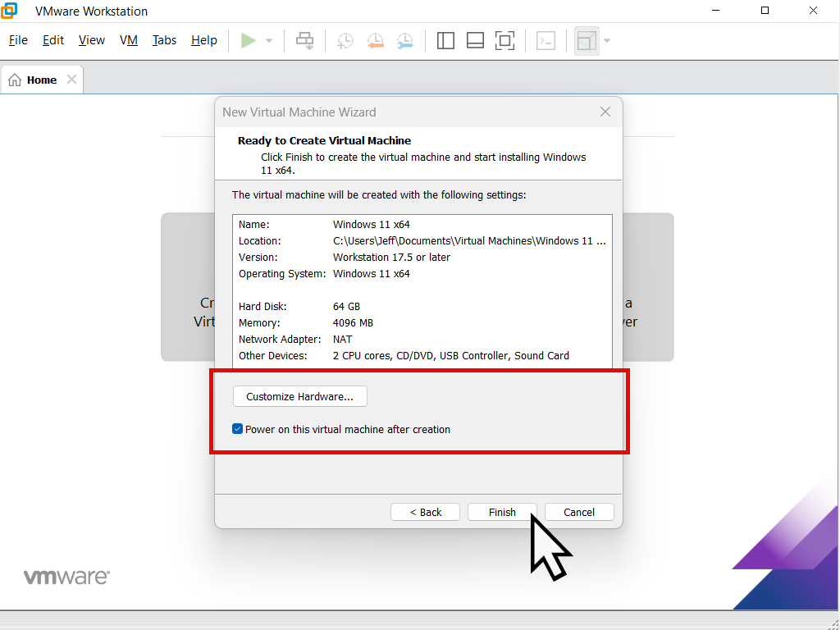This screenshot has height=630, width=840.
Task: Open the stretch mode dropdown arrow
Action: click(x=605, y=40)
